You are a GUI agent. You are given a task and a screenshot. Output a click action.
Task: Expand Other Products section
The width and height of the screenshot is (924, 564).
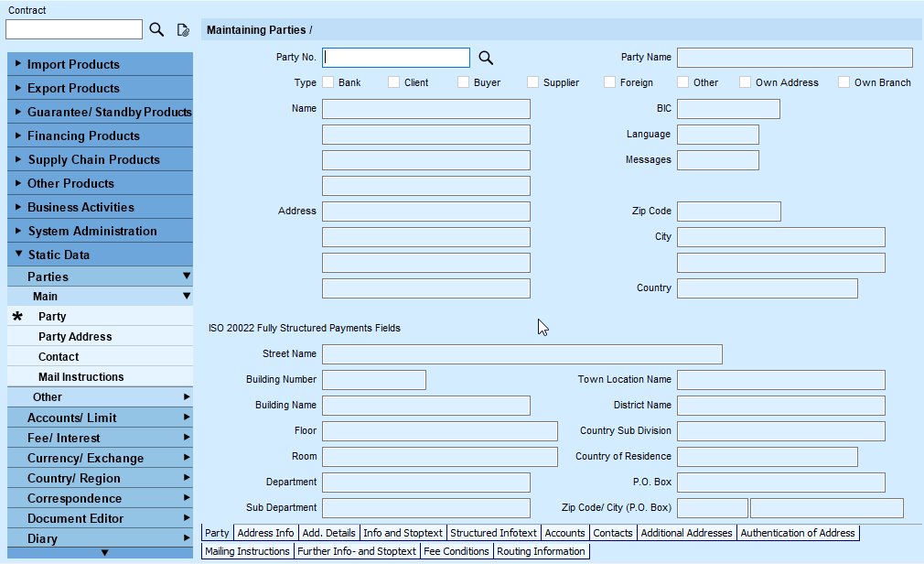[x=101, y=183]
